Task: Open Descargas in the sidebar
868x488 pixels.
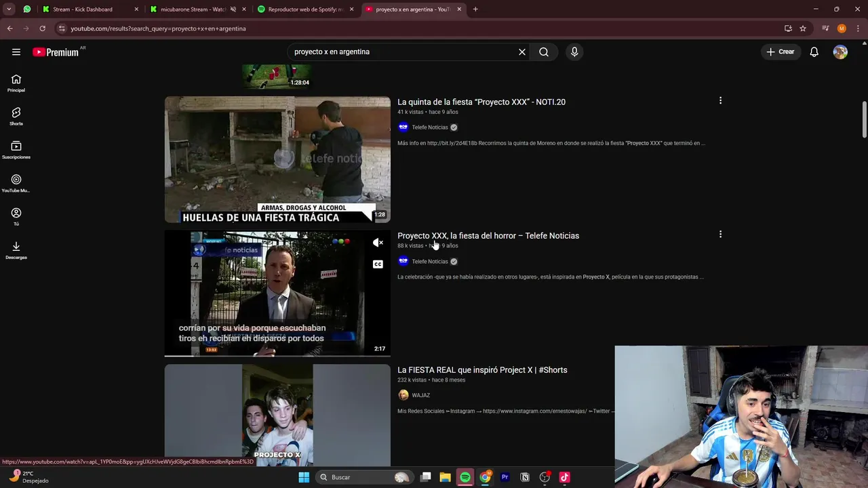Action: pyautogui.click(x=16, y=250)
